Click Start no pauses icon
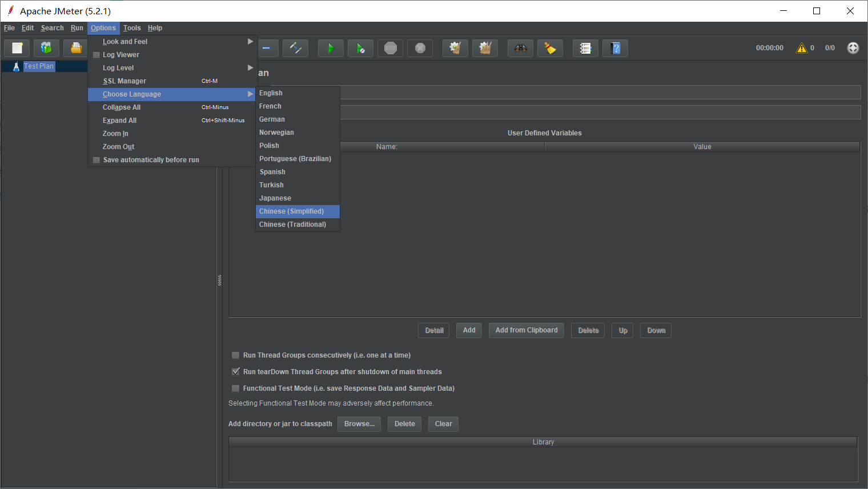The height and width of the screenshot is (489, 868). (360, 48)
